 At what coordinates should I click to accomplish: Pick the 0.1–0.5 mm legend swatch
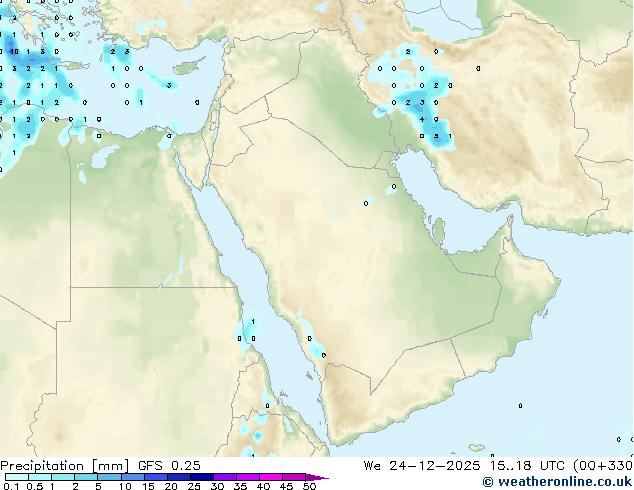(17, 477)
